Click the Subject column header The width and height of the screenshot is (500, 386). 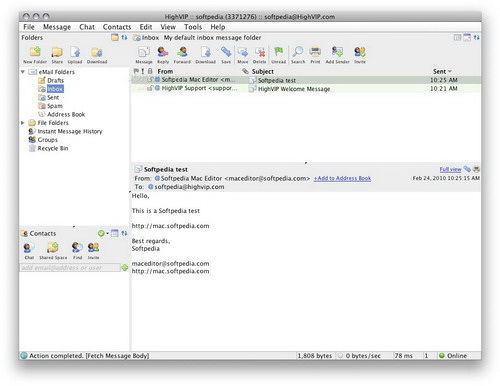263,71
